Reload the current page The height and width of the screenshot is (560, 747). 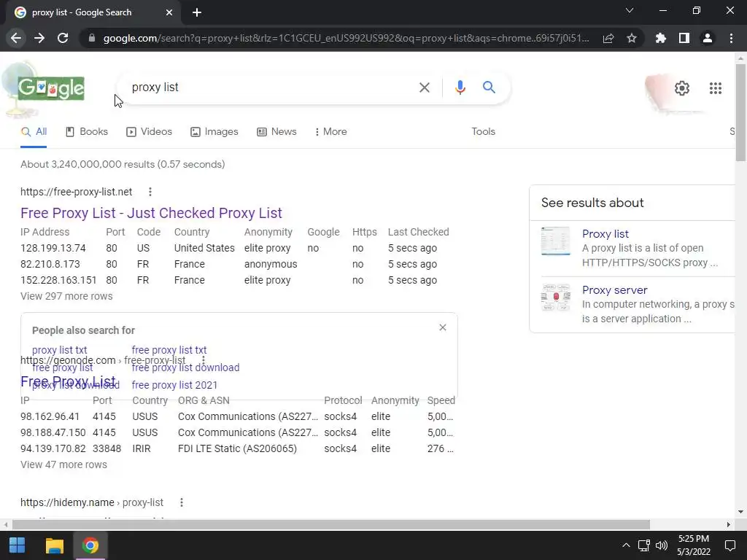(x=63, y=38)
